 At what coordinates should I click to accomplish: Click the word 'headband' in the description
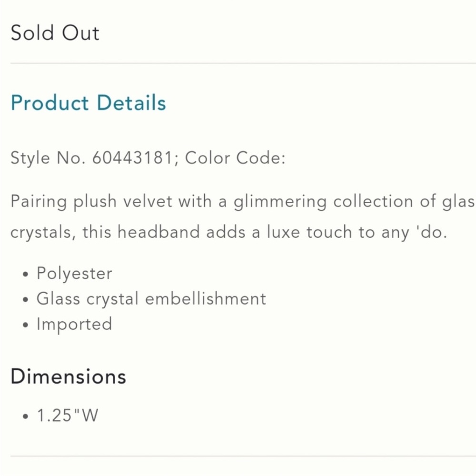tap(159, 232)
